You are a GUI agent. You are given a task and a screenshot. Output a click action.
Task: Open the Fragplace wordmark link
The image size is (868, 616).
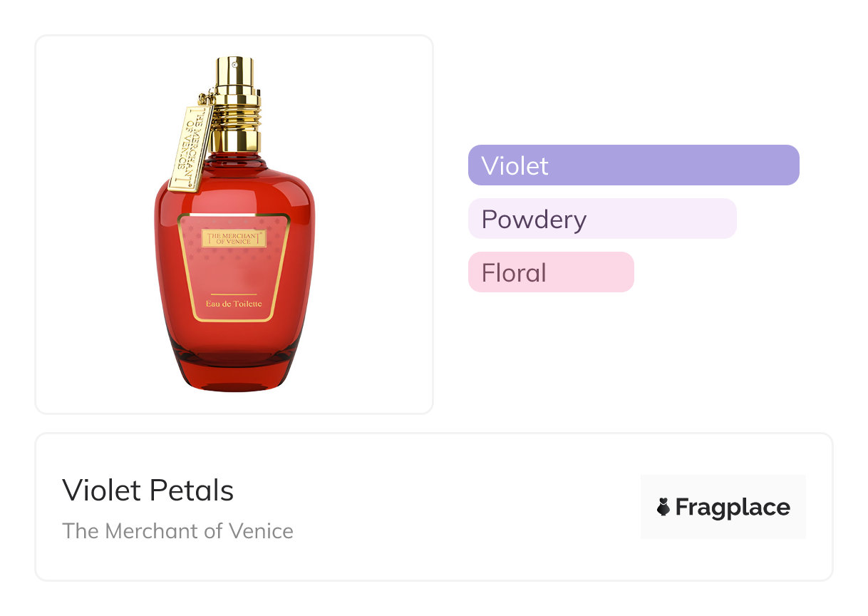pos(732,507)
